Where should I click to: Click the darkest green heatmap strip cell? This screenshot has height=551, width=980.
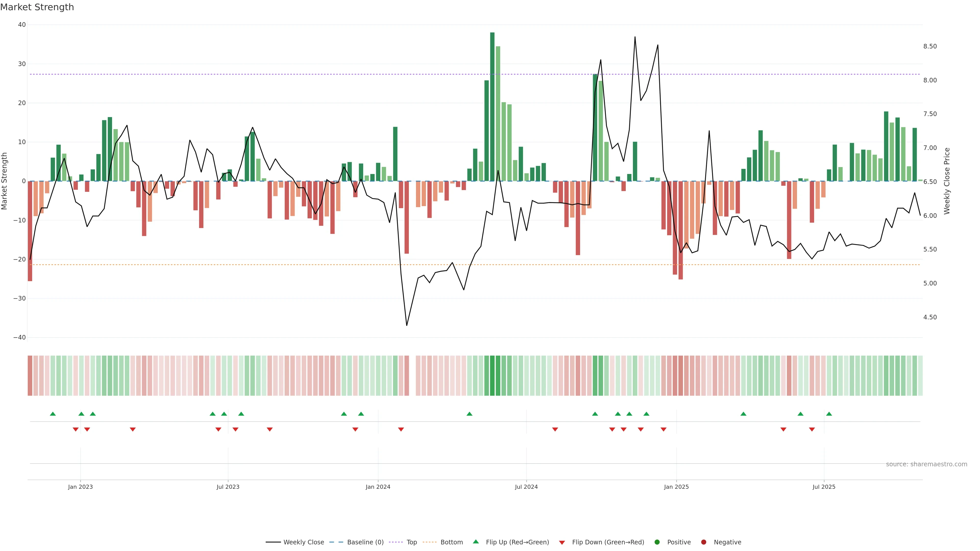(x=492, y=375)
